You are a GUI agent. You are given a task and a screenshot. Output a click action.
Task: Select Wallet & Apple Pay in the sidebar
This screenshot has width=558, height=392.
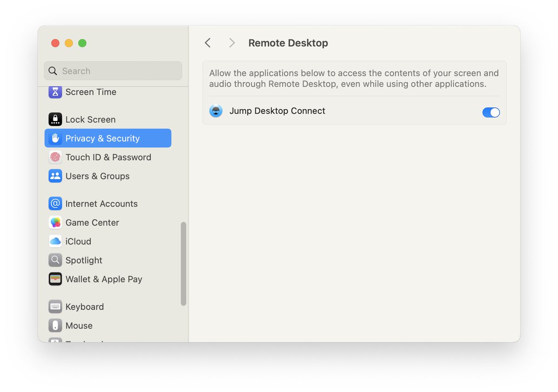point(55,279)
